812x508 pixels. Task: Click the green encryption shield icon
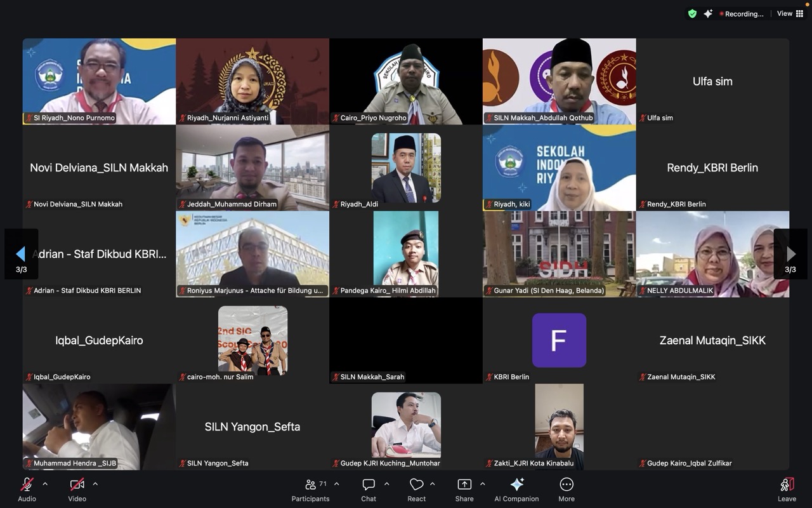(692, 13)
